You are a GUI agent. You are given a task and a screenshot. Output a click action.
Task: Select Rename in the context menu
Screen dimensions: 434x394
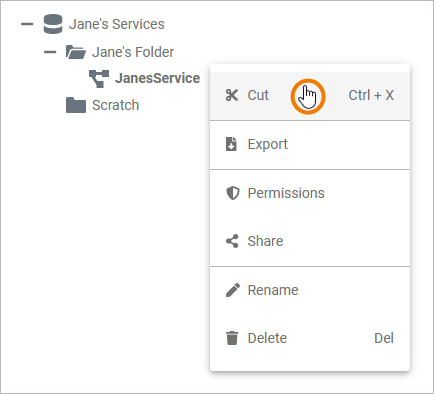click(x=310, y=290)
